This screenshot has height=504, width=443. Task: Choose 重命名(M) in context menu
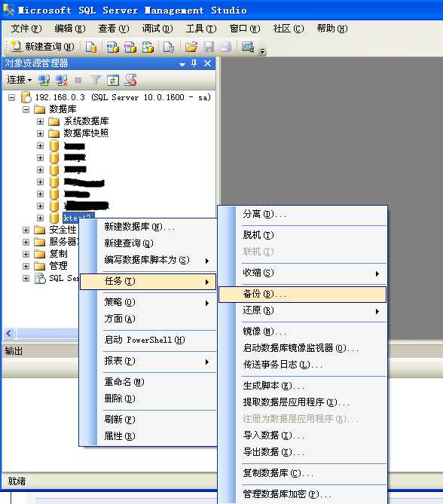148,383
